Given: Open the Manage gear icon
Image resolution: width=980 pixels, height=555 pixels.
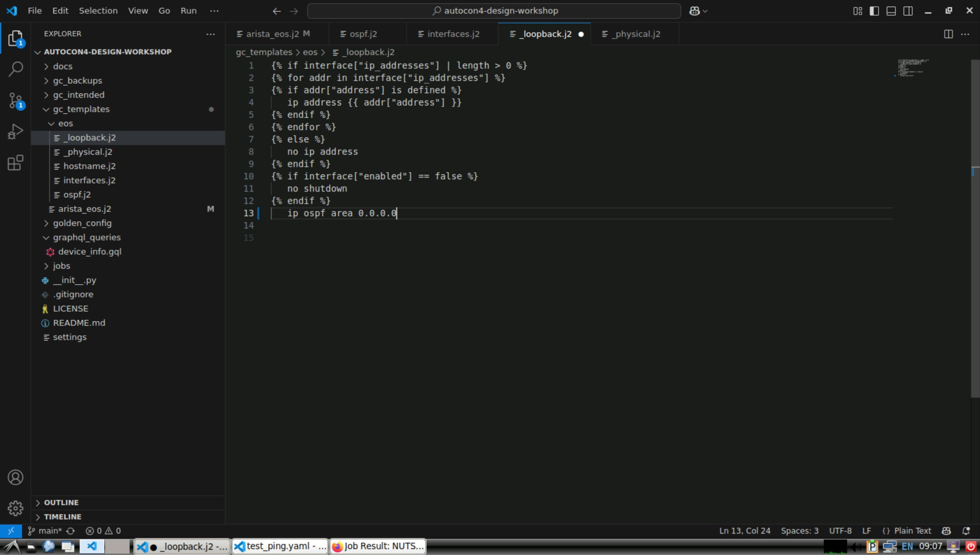Looking at the screenshot, I should click(x=15, y=508).
